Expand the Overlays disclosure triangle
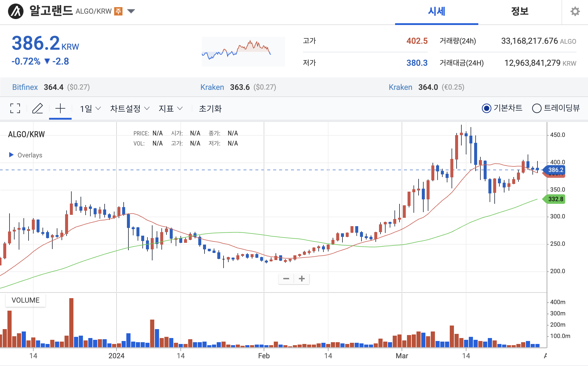 [x=11, y=155]
